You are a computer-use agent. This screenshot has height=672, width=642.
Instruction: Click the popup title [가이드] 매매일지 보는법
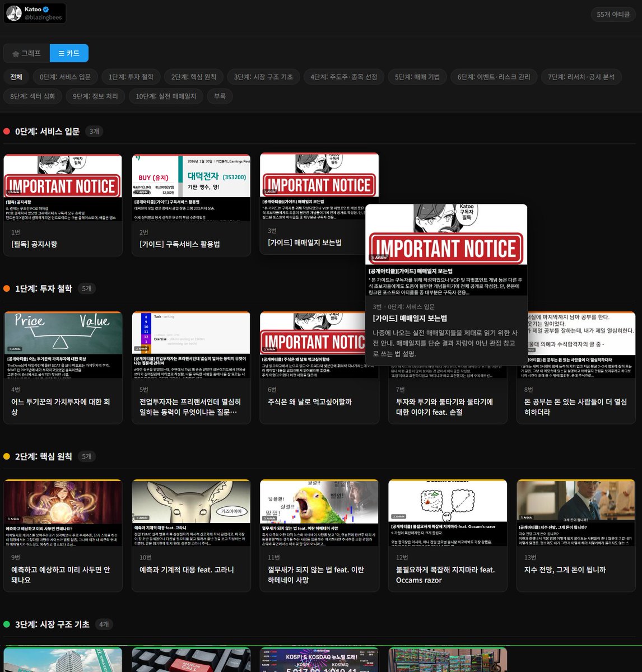click(x=410, y=318)
